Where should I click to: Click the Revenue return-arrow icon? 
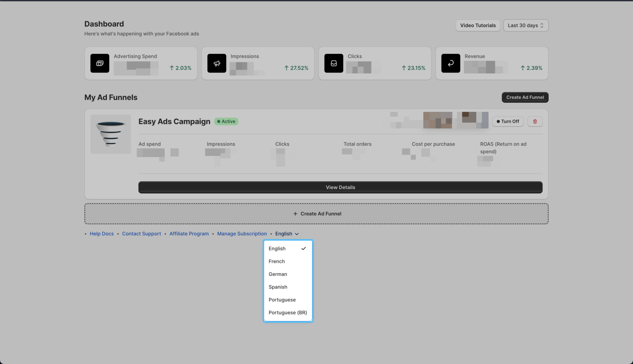(x=450, y=63)
